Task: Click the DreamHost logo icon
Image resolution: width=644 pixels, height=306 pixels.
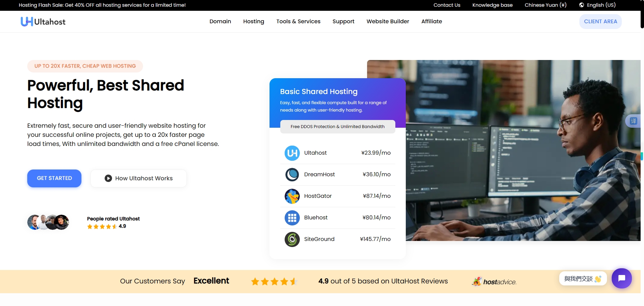Action: pyautogui.click(x=292, y=175)
